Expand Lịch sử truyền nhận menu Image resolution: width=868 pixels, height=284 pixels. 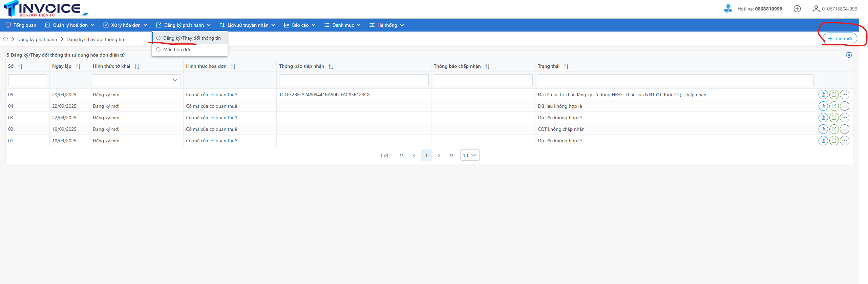pos(248,25)
